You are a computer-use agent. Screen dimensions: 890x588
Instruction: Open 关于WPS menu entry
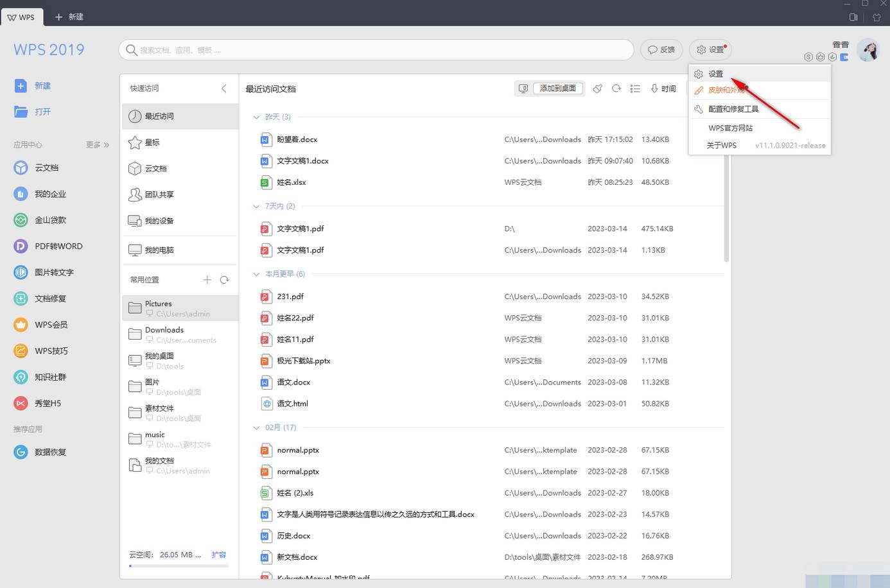[x=760, y=145]
